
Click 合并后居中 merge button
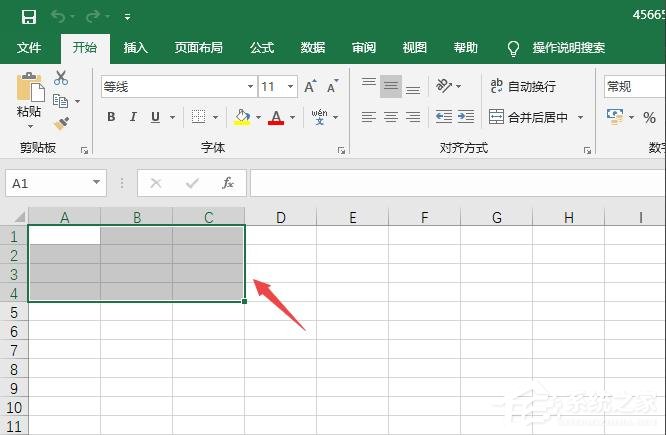pyautogui.click(x=528, y=117)
